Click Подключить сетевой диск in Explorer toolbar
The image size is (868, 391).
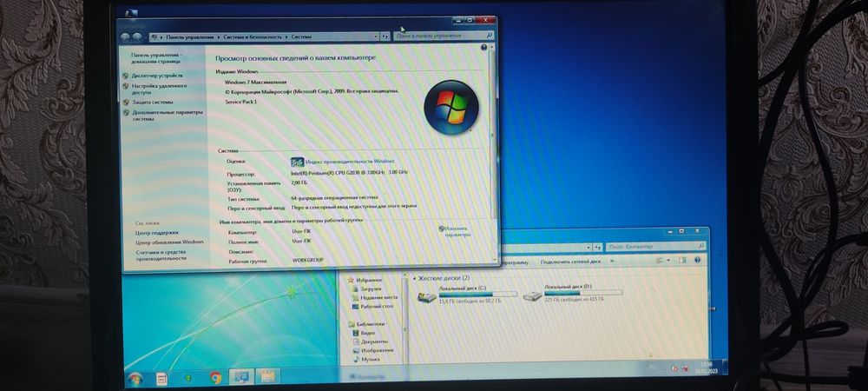click(x=570, y=262)
